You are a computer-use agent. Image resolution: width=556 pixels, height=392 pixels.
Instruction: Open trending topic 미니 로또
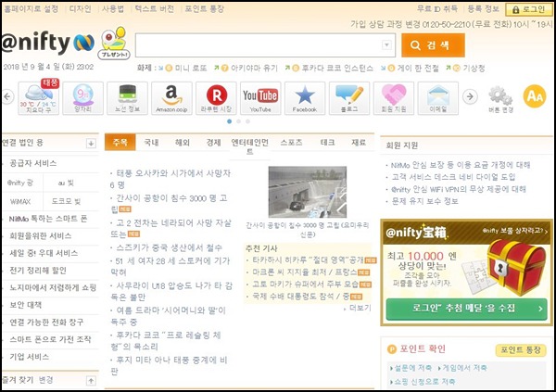(191, 68)
